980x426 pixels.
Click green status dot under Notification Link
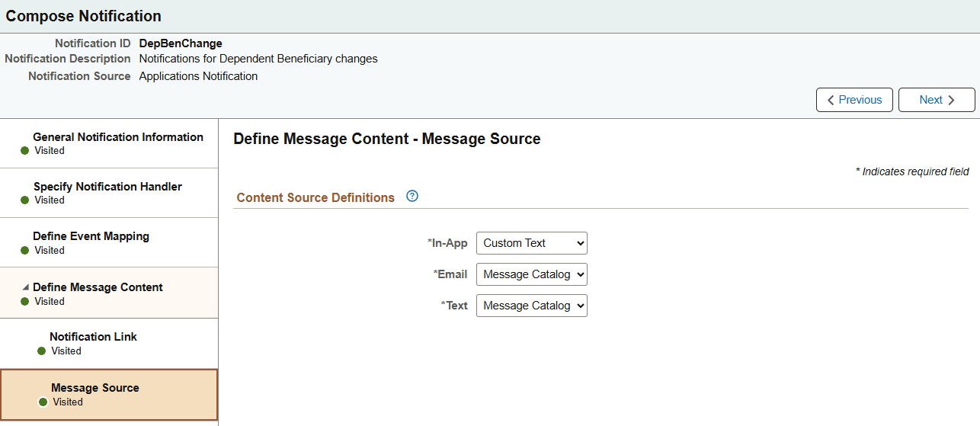coord(41,351)
